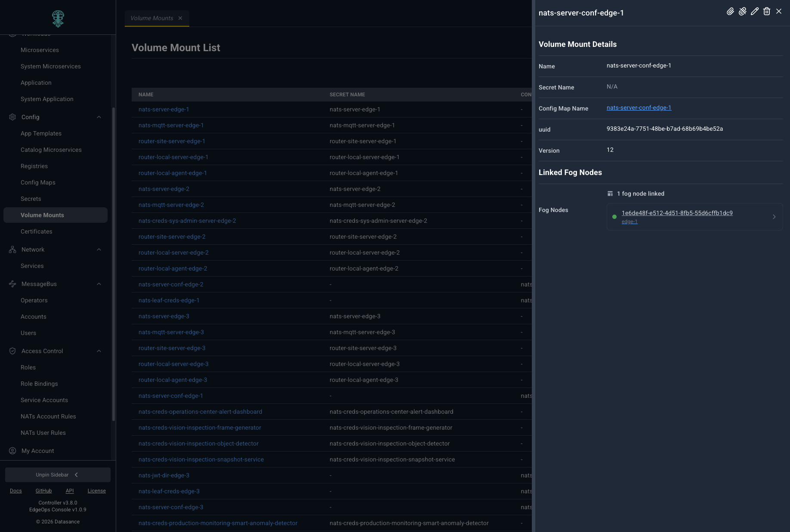Open the API link in the footer
The image size is (790, 532).
(x=70, y=491)
